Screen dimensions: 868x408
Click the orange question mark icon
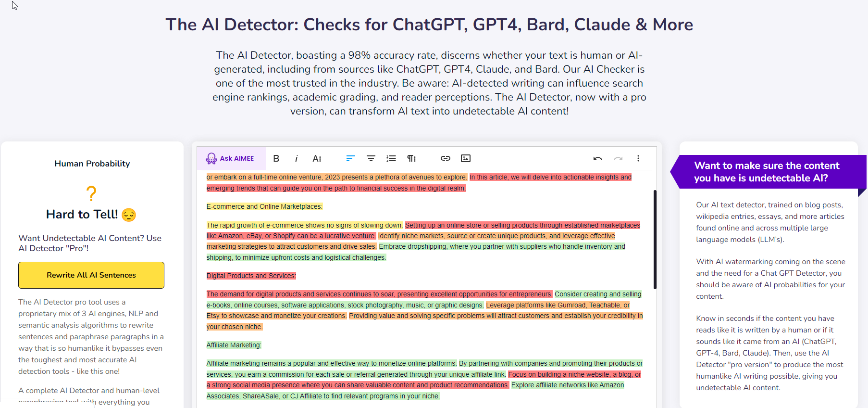(x=91, y=193)
